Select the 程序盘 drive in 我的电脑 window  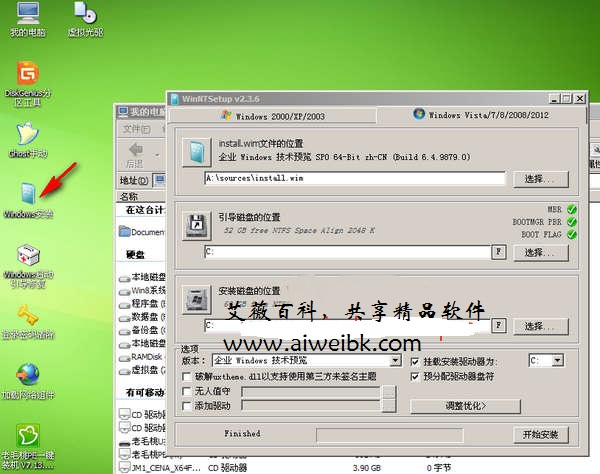[142, 304]
